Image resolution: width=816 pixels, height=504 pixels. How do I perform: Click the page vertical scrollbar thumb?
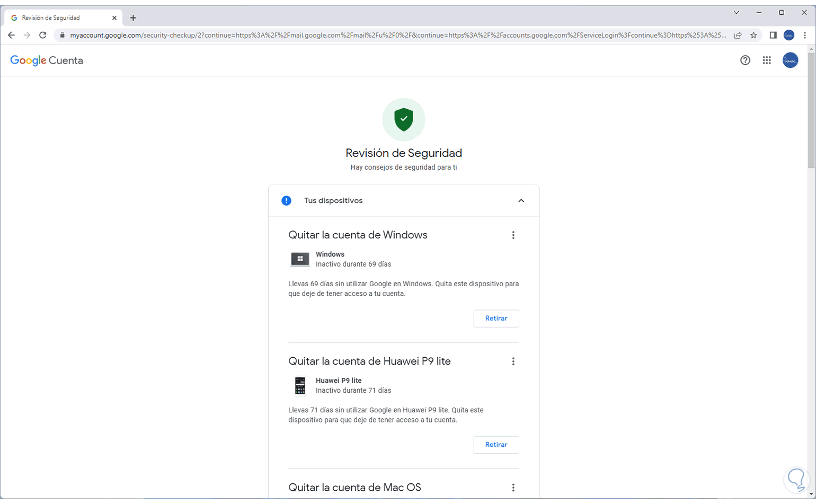tap(811, 110)
